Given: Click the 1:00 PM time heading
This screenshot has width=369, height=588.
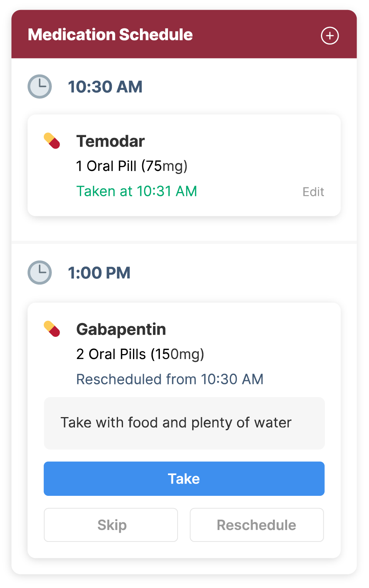Looking at the screenshot, I should tap(99, 273).
